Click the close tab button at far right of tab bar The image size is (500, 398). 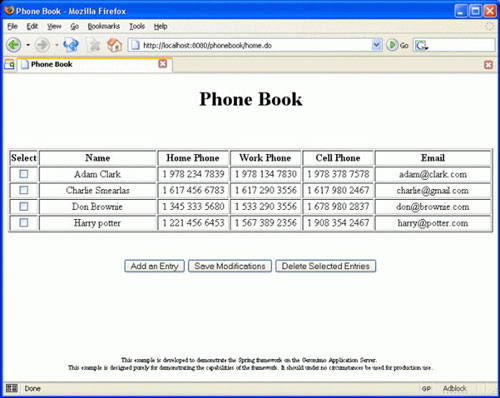(488, 65)
